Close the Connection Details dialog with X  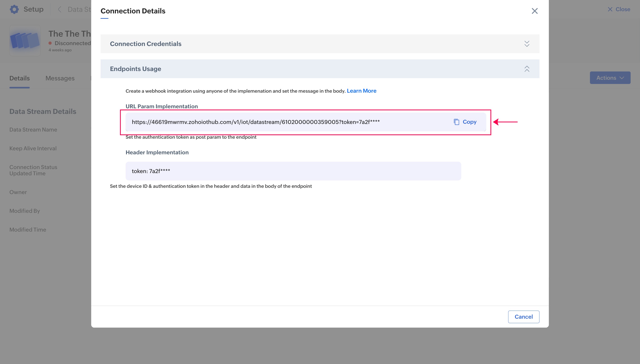(x=535, y=11)
